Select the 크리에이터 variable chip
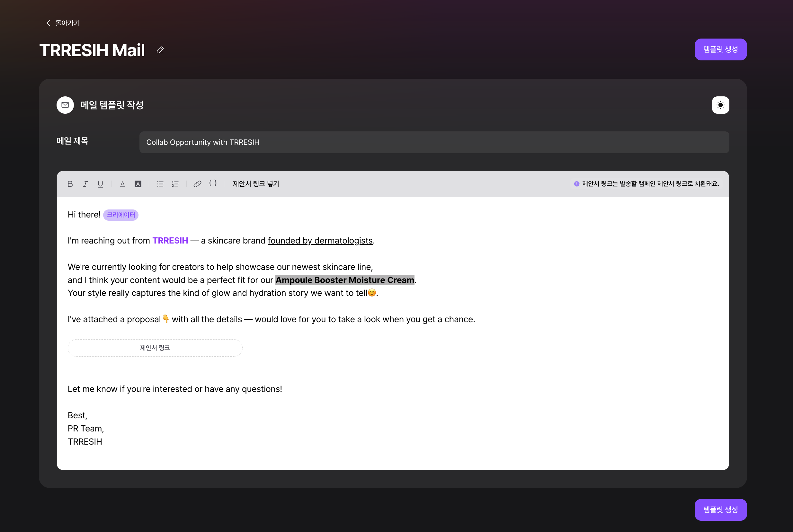This screenshot has width=793, height=532. (x=120, y=215)
